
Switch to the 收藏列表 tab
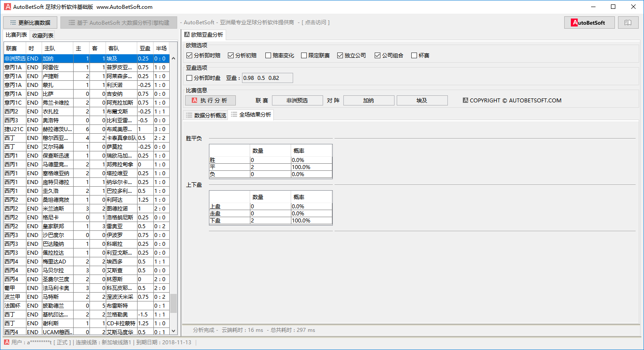43,35
